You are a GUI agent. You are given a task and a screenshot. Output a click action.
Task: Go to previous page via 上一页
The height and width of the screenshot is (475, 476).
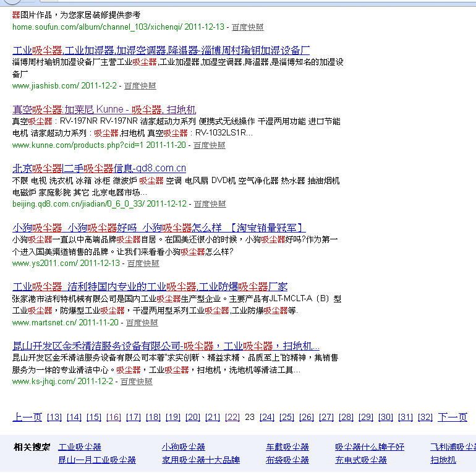point(27,417)
